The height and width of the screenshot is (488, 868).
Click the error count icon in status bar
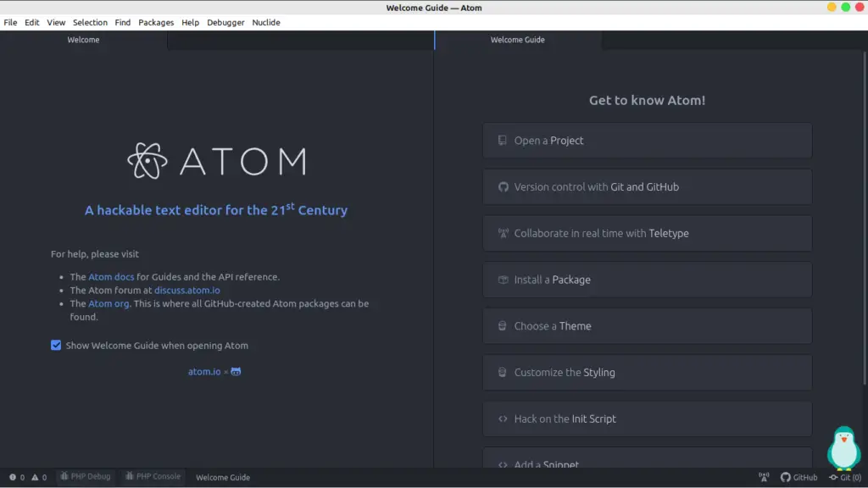tap(12, 477)
